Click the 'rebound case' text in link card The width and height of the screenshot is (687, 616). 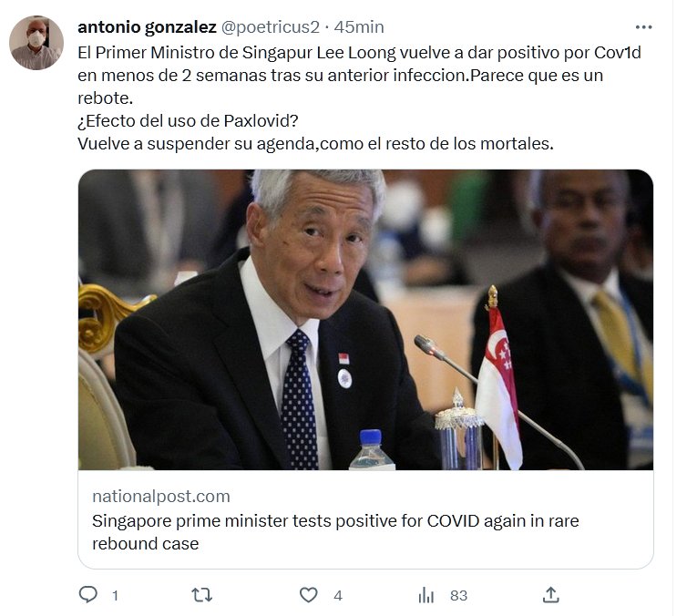[146, 544]
